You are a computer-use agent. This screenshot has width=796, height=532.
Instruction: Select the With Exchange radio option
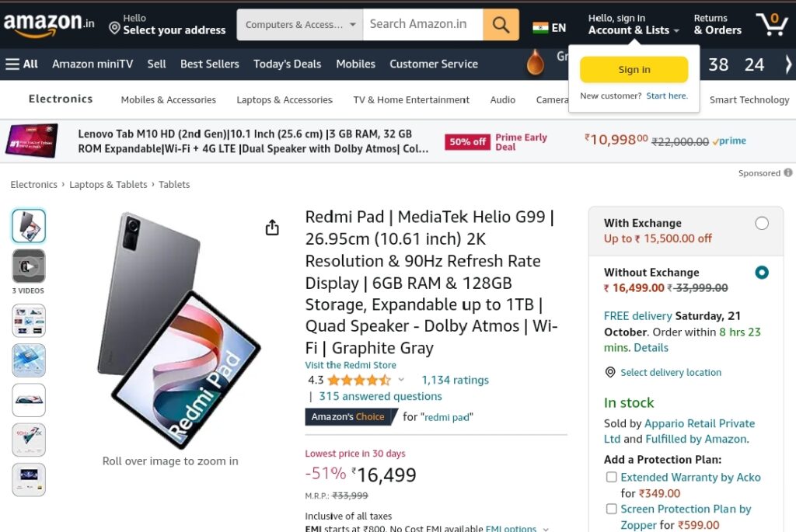pyautogui.click(x=762, y=223)
